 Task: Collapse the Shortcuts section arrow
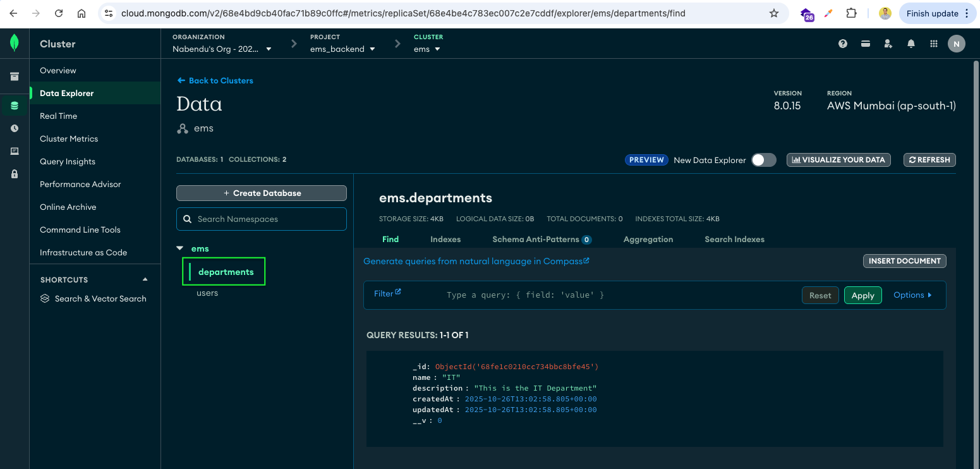click(x=145, y=279)
